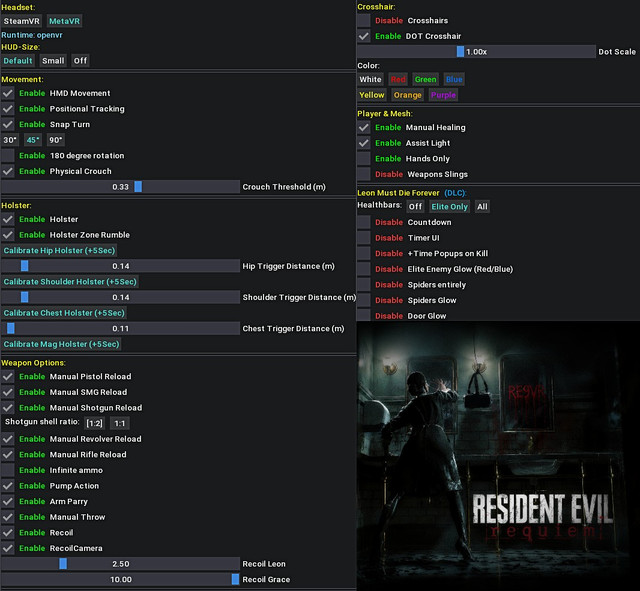The image size is (640, 591).
Task: Set HUD size to Default
Action: [x=18, y=61]
